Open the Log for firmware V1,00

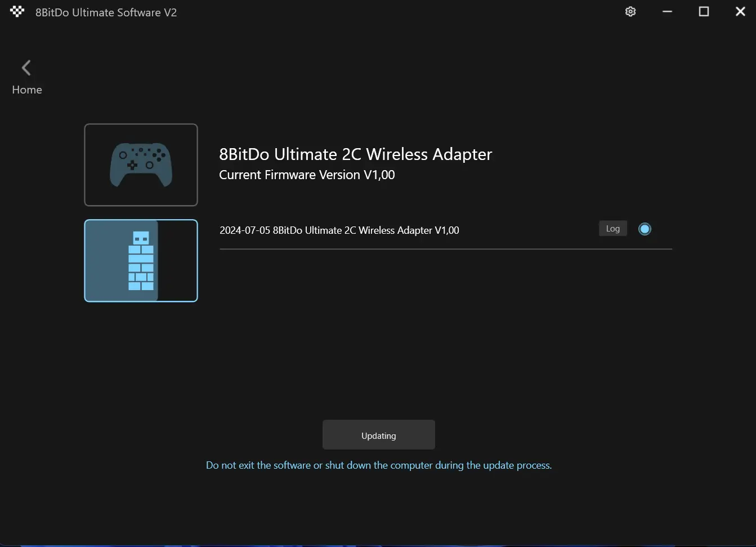click(x=613, y=229)
